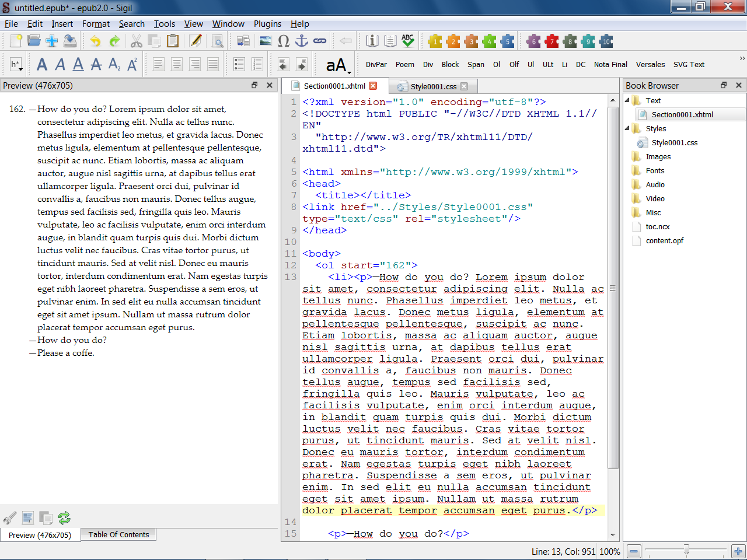
Task: Click the Insert Special Character omega icon
Action: (x=284, y=41)
